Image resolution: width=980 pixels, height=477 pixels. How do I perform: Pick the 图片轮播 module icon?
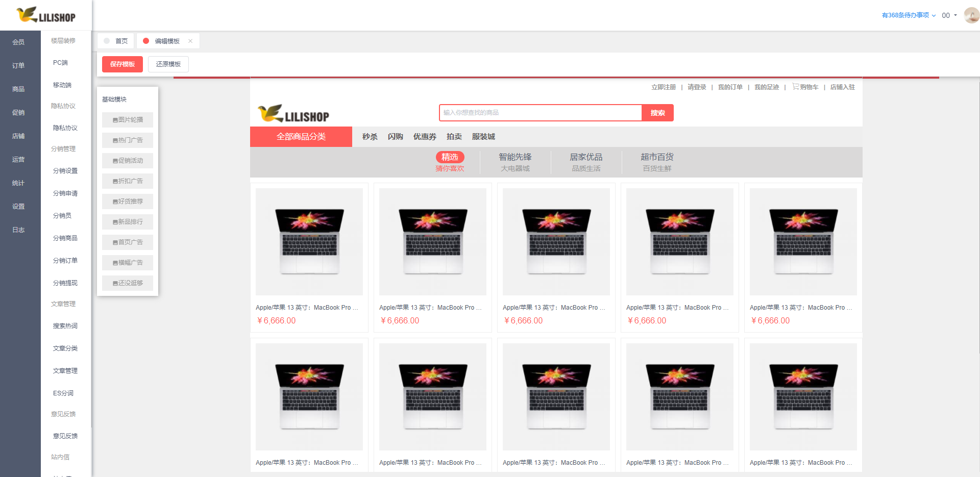tap(115, 120)
